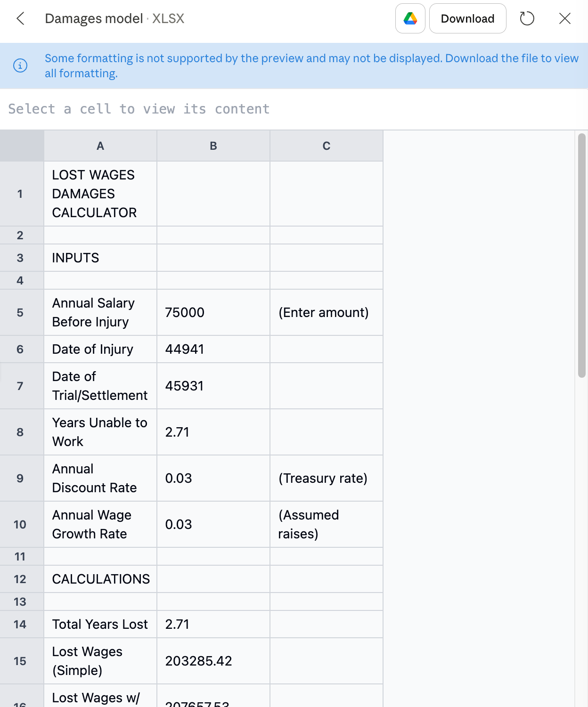588x707 pixels.
Task: Select column C header
Action: (327, 146)
